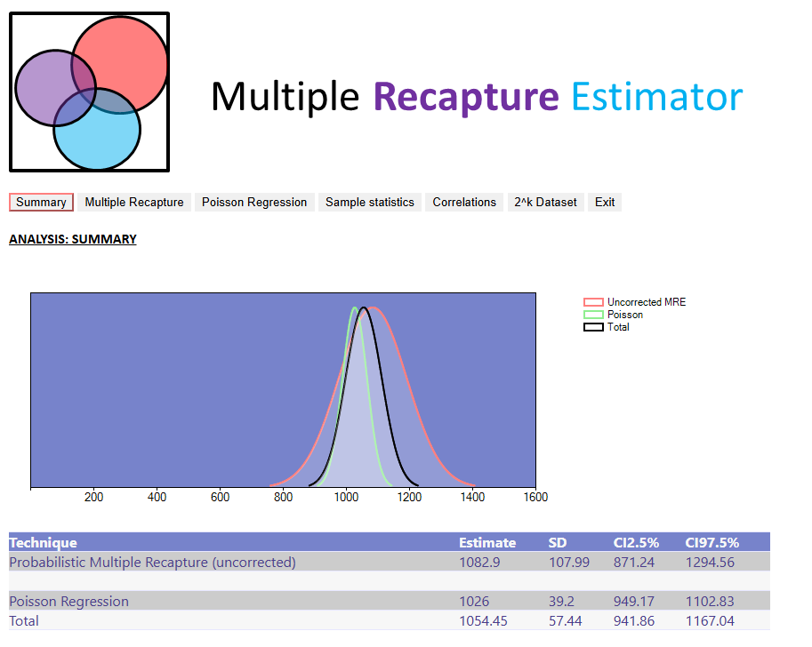This screenshot has width=812, height=647.
Task: Click the ANALYSIS: SUMMARY heading
Action: 73,239
